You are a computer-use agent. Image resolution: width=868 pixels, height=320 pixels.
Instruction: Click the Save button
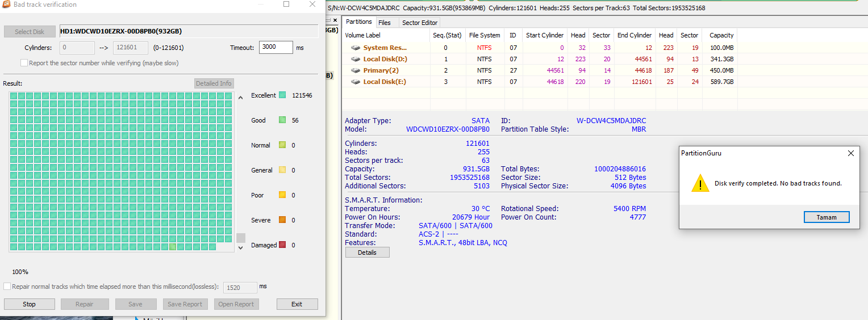136,304
